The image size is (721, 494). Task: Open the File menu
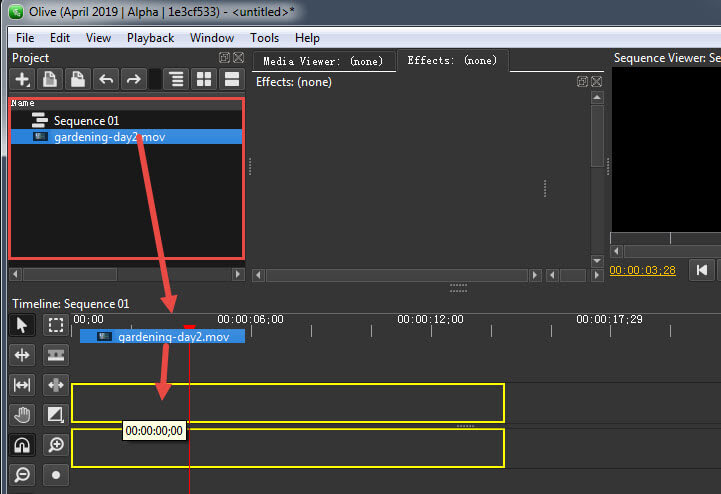pyautogui.click(x=25, y=38)
